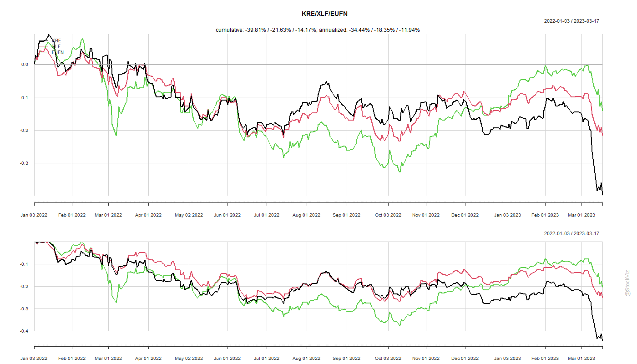Click upper chart's Feb 01 2022 axis label
Image resolution: width=637 pixels, height=364 pixels.
[x=72, y=215]
